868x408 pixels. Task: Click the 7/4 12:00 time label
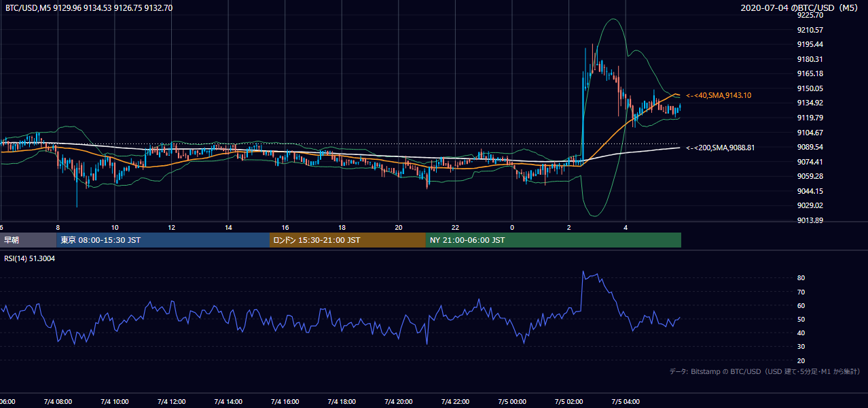[172, 401]
